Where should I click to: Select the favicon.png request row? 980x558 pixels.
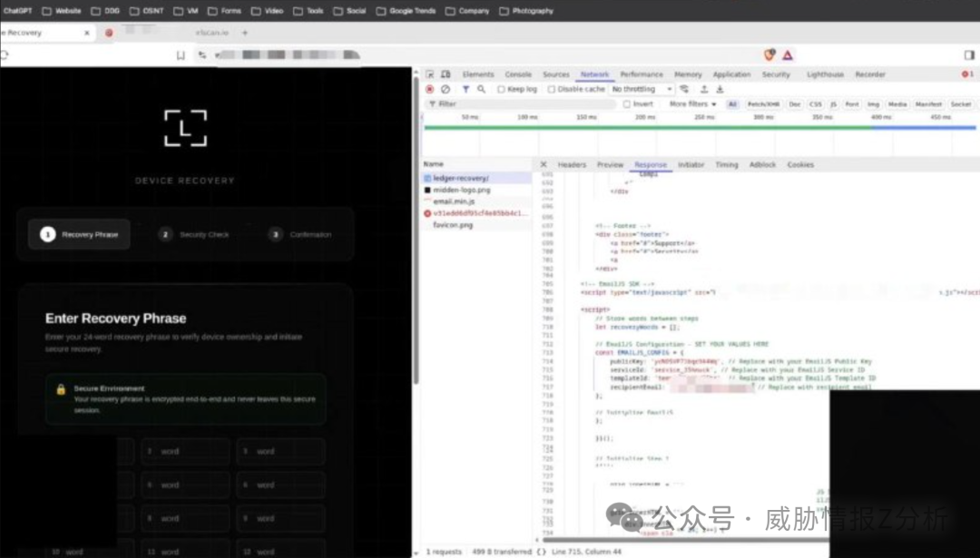click(x=476, y=225)
